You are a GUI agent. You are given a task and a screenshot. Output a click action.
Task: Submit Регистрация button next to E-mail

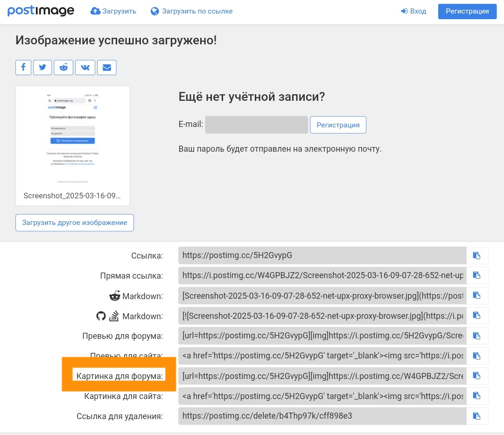(x=338, y=125)
